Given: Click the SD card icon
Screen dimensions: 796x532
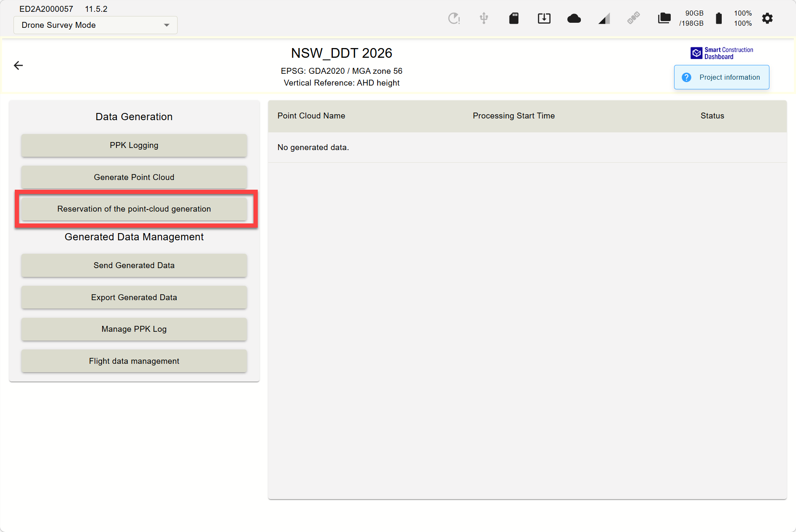Looking at the screenshot, I should coord(513,18).
